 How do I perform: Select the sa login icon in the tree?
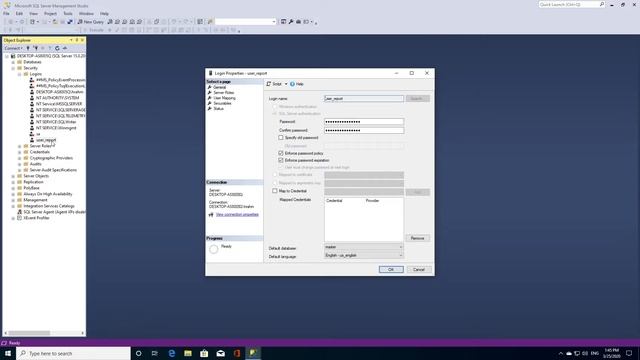point(32,134)
